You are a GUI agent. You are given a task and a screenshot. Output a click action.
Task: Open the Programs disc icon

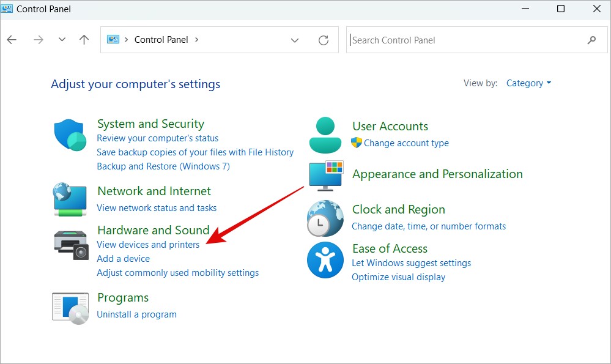point(70,308)
